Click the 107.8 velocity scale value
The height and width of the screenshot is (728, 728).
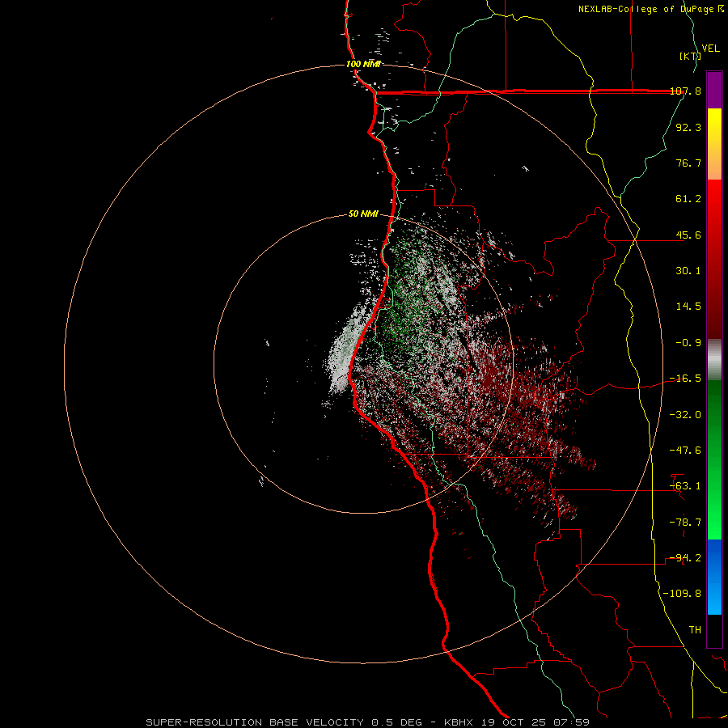pos(685,91)
